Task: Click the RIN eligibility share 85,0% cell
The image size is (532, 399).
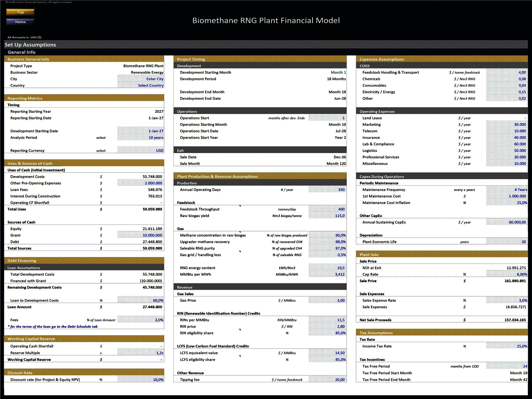Action: pos(328,333)
